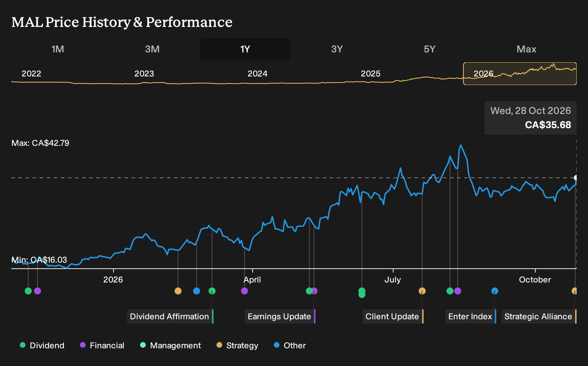
Task: Switch to the 3M range tab
Action: tap(152, 49)
